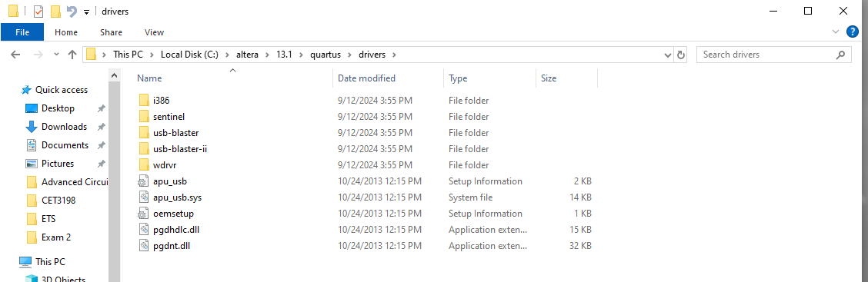
Task: Click the 32 KB size of pgdnt.dll
Action: 580,246
